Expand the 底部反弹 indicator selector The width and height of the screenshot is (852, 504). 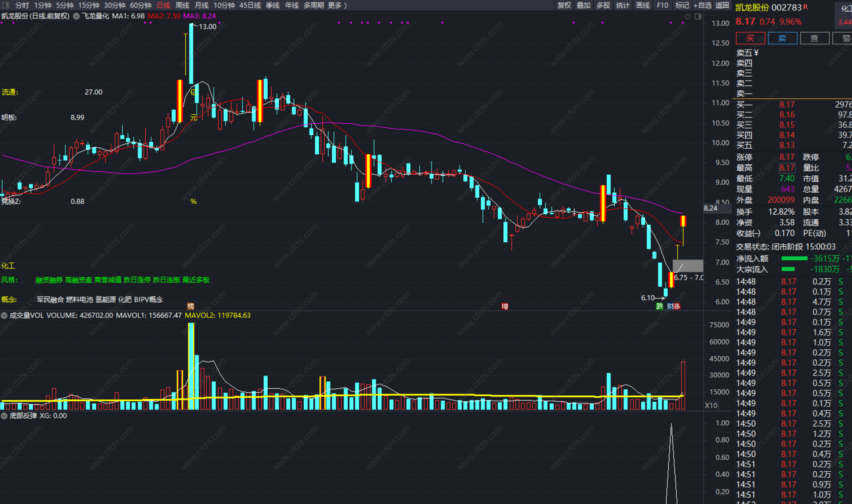tap(4, 416)
